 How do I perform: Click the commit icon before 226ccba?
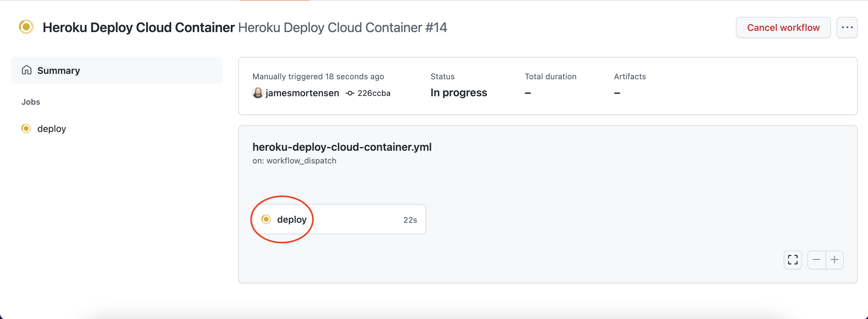(350, 93)
